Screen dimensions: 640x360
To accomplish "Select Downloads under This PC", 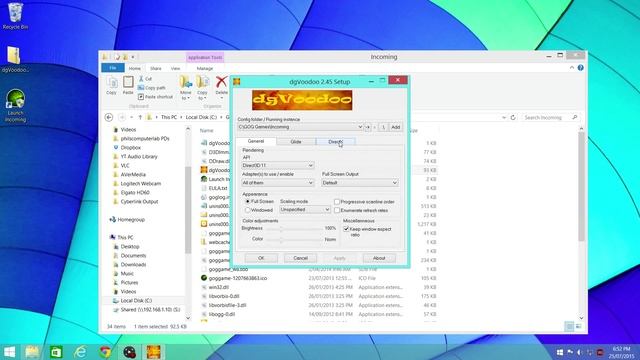I will point(133,264).
